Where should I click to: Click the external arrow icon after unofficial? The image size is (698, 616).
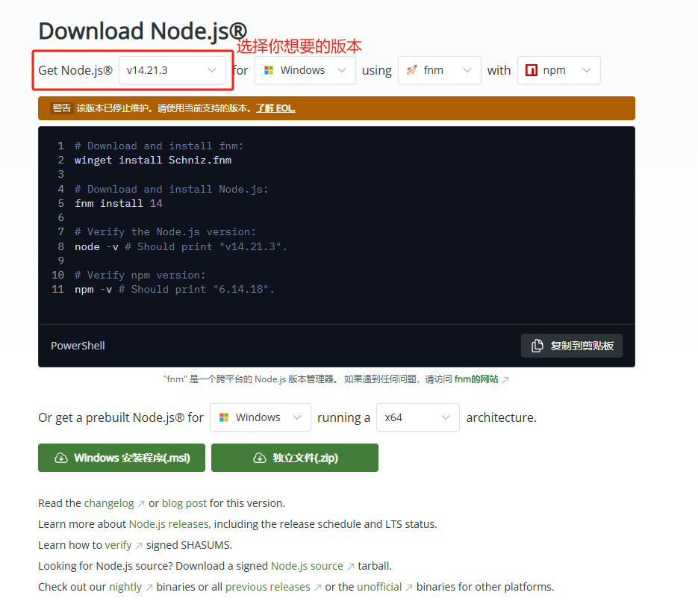tap(409, 588)
